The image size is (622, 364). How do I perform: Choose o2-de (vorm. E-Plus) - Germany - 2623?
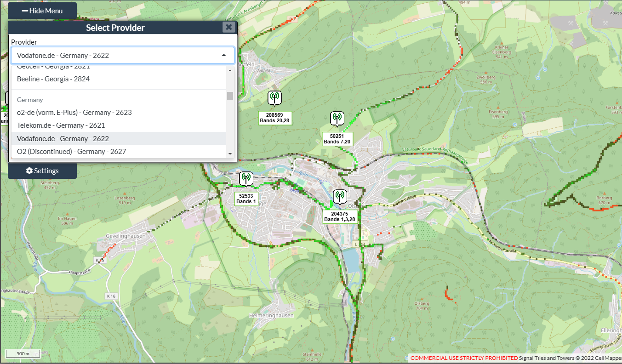(119, 112)
